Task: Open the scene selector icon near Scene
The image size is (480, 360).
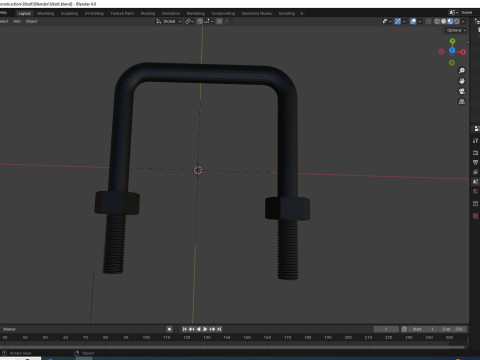Action: click(453, 12)
